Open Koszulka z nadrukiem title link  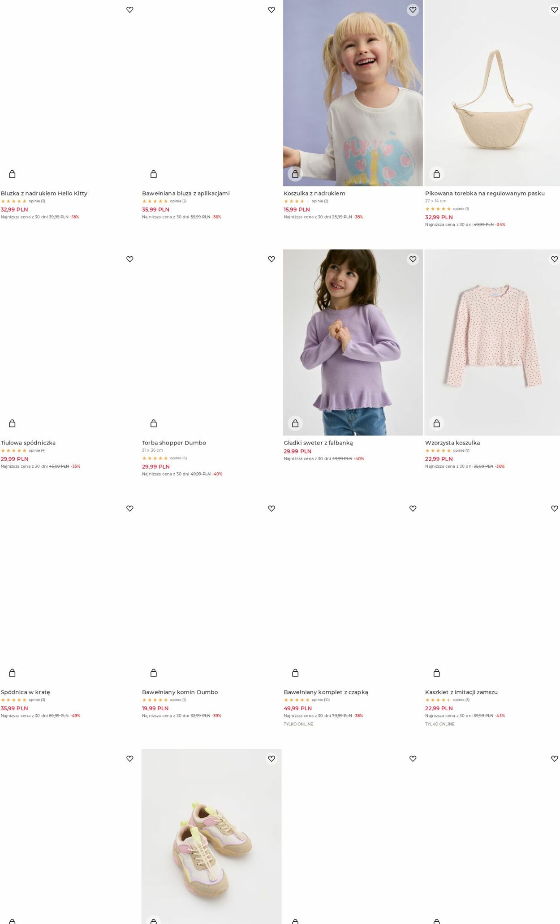coord(314,194)
